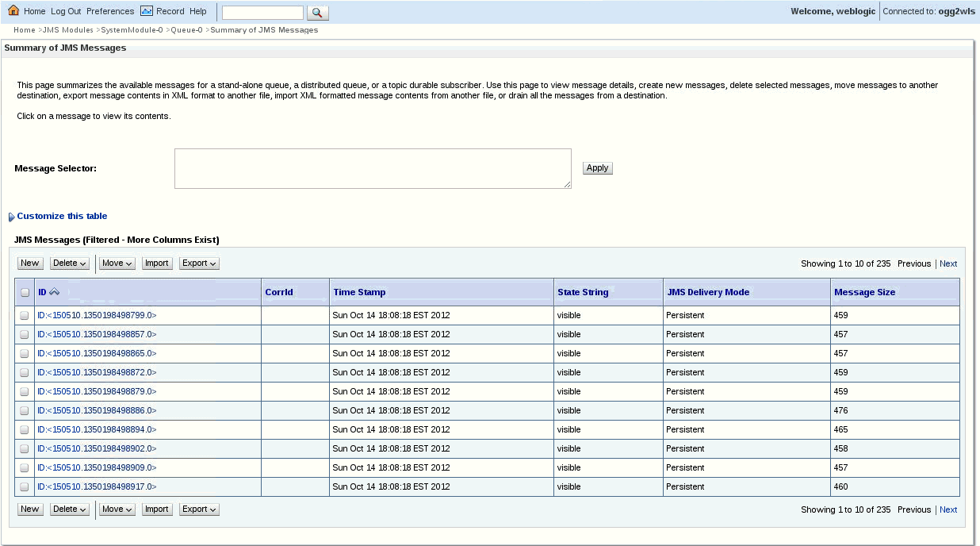Screen dimensions: 980x546
Task: Open the top Move dropdown
Action: pyautogui.click(x=117, y=263)
